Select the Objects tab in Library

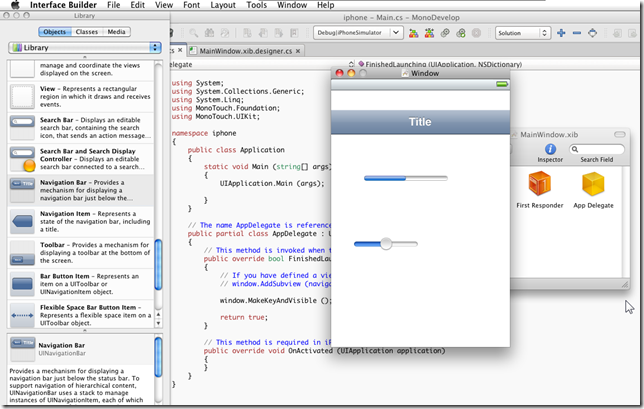coord(55,32)
